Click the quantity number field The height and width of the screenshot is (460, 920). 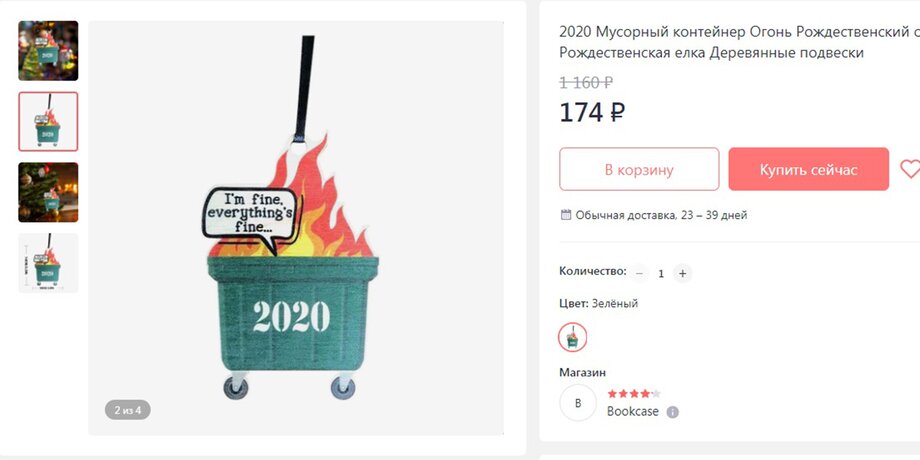(661, 273)
